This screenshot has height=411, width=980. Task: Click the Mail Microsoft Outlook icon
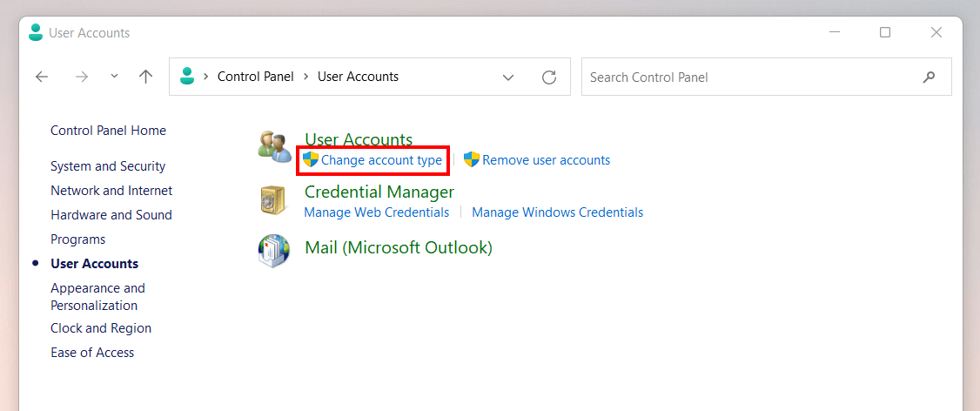[x=274, y=251]
